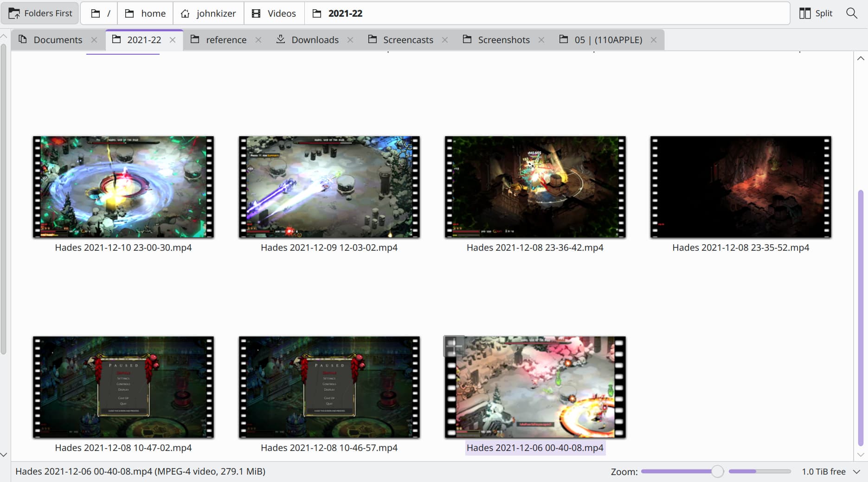Select Hades 2021-12-06 00-40-08 video thumbnail
Screen dimensions: 868x482
click(x=535, y=387)
